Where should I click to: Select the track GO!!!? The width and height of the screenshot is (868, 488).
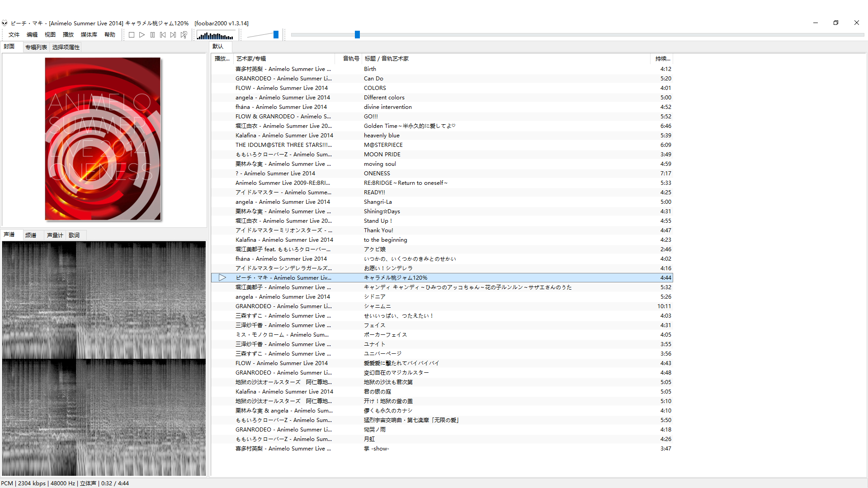442,117
